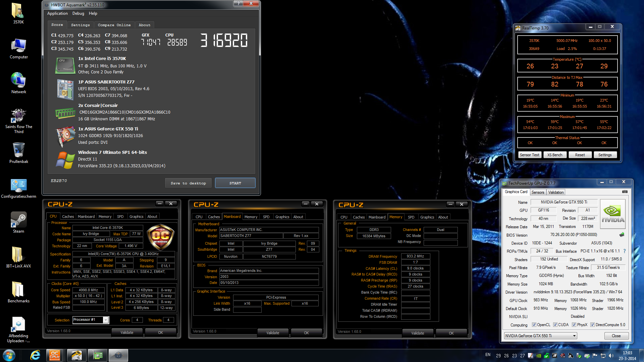644x362 pixels.
Task: Click the Close button in GPU-Z
Action: tap(616, 336)
